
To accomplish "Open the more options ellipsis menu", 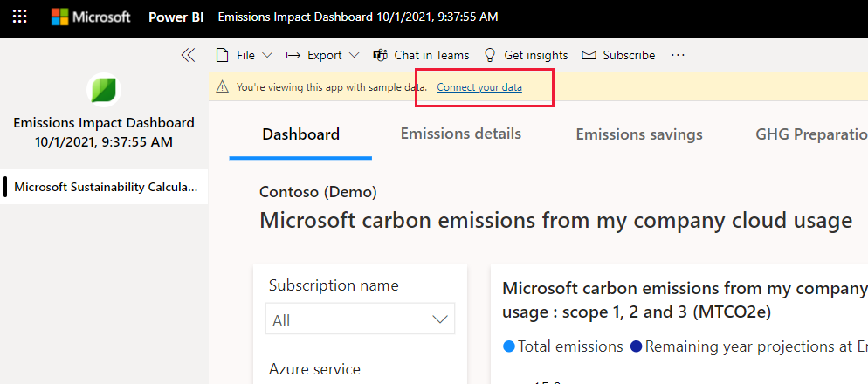I will (x=679, y=55).
